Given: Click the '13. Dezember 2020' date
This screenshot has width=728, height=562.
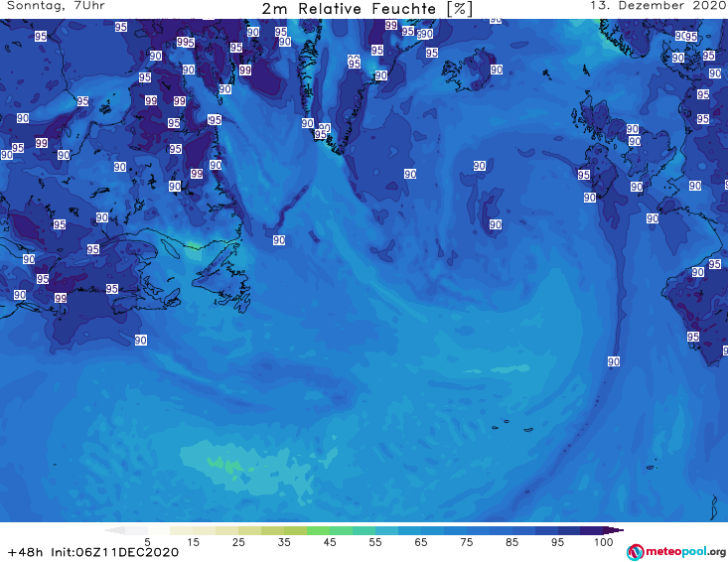Looking at the screenshot, I should tap(657, 6).
